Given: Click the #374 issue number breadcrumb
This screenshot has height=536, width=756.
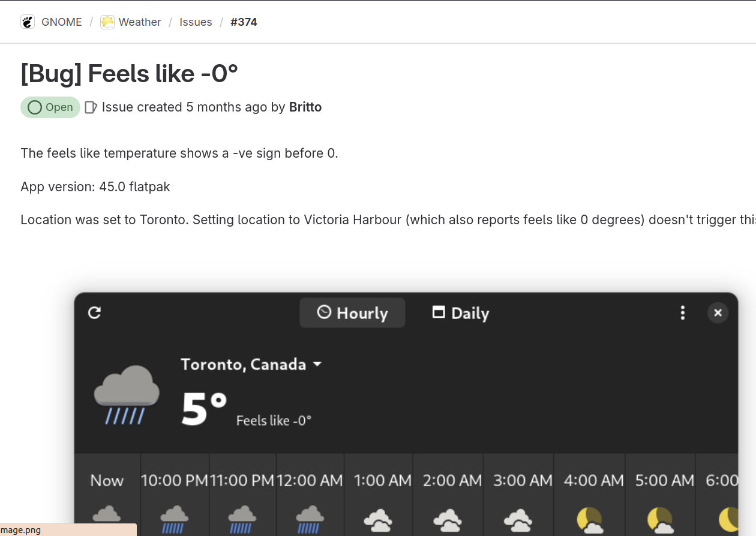Looking at the screenshot, I should [244, 22].
